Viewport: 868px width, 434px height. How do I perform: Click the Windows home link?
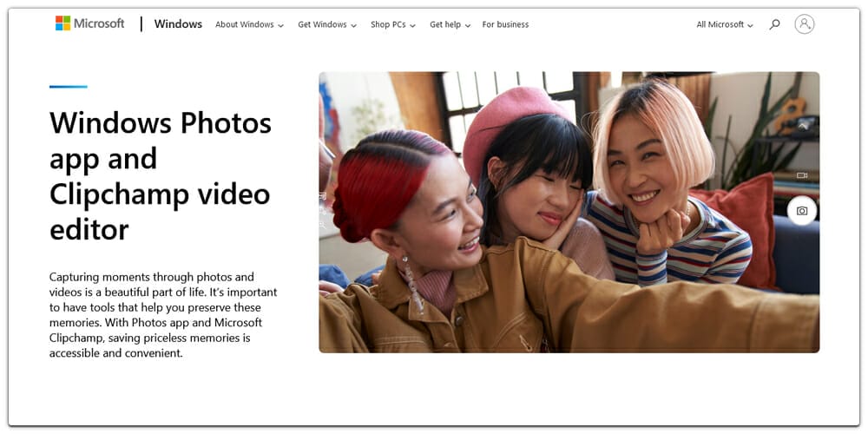point(178,24)
